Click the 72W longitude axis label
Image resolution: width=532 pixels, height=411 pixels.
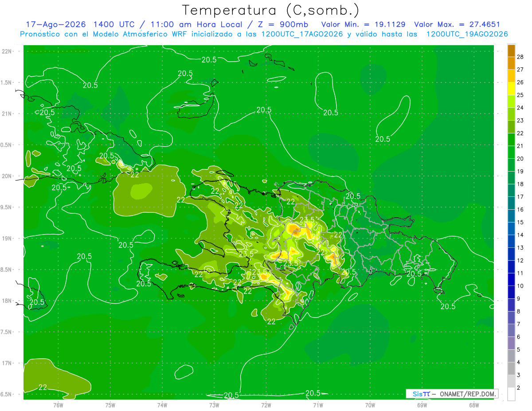coord(266,405)
